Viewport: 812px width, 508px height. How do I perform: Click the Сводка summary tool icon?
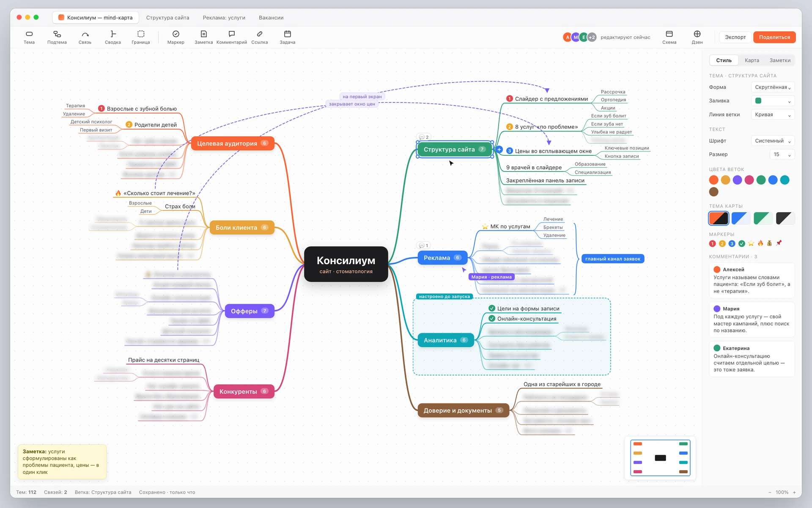click(x=113, y=34)
